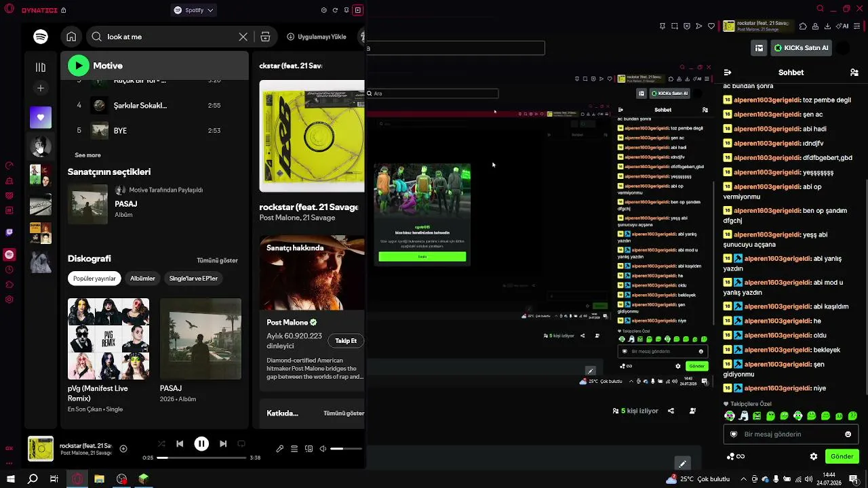Screen dimensions: 868x488
Task: Open the Browse icon next to search
Action: click(x=265, y=37)
